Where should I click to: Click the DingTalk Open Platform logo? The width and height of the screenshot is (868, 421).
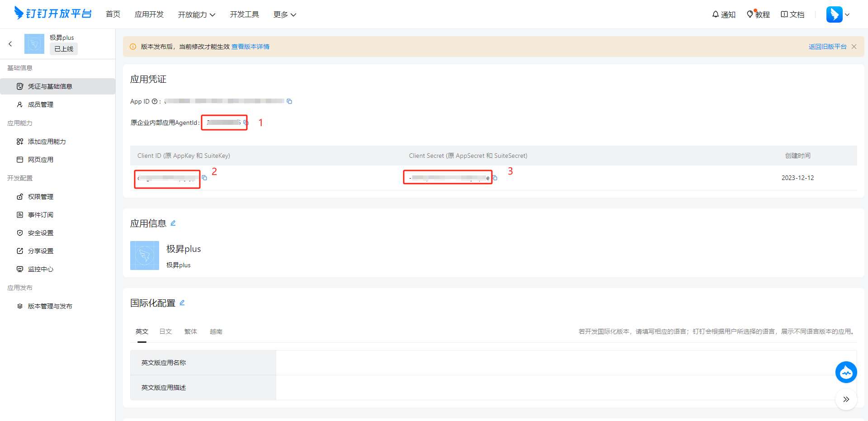(x=52, y=14)
